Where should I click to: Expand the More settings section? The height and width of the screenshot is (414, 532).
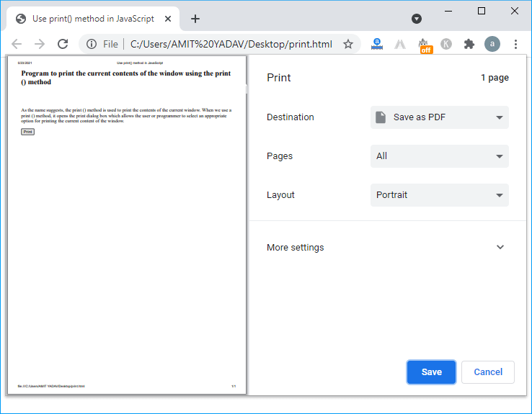pos(387,247)
